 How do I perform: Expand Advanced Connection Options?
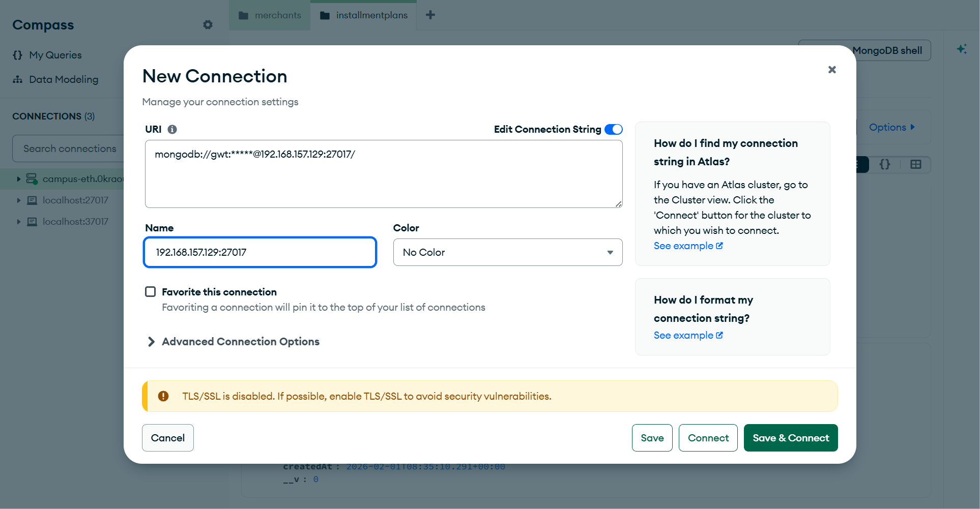pyautogui.click(x=233, y=342)
